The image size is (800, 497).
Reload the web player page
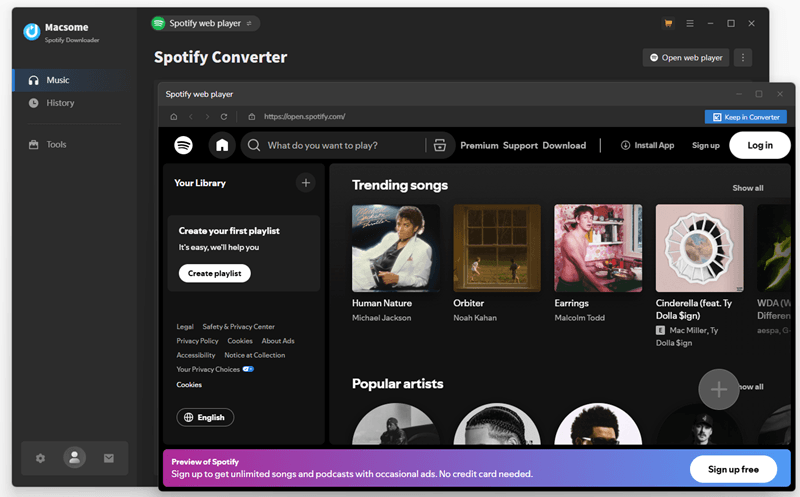[x=223, y=117]
